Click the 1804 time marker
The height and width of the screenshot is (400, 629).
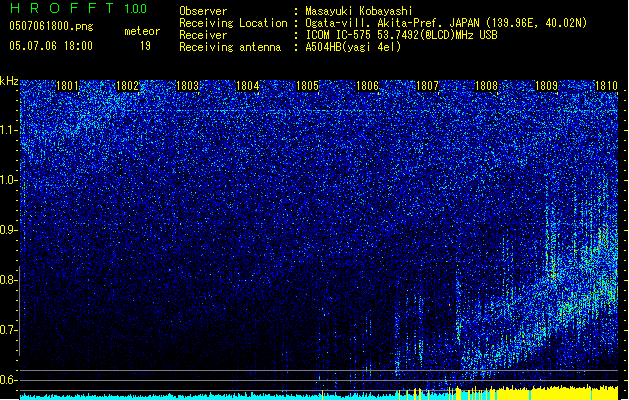click(248, 86)
